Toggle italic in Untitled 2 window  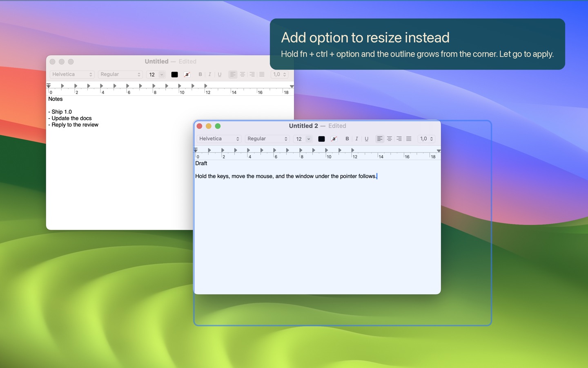(x=356, y=139)
